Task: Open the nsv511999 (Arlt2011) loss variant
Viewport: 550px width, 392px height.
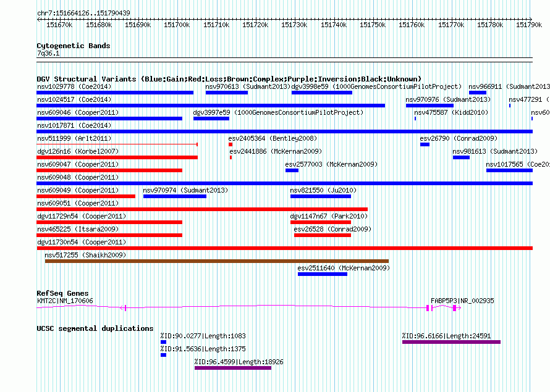Action: click(117, 144)
